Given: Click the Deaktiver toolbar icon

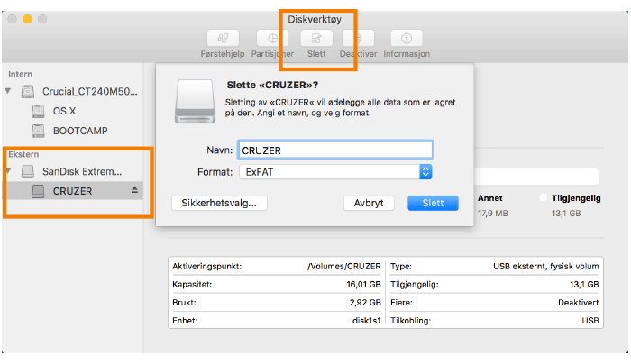Looking at the screenshot, I should [359, 39].
